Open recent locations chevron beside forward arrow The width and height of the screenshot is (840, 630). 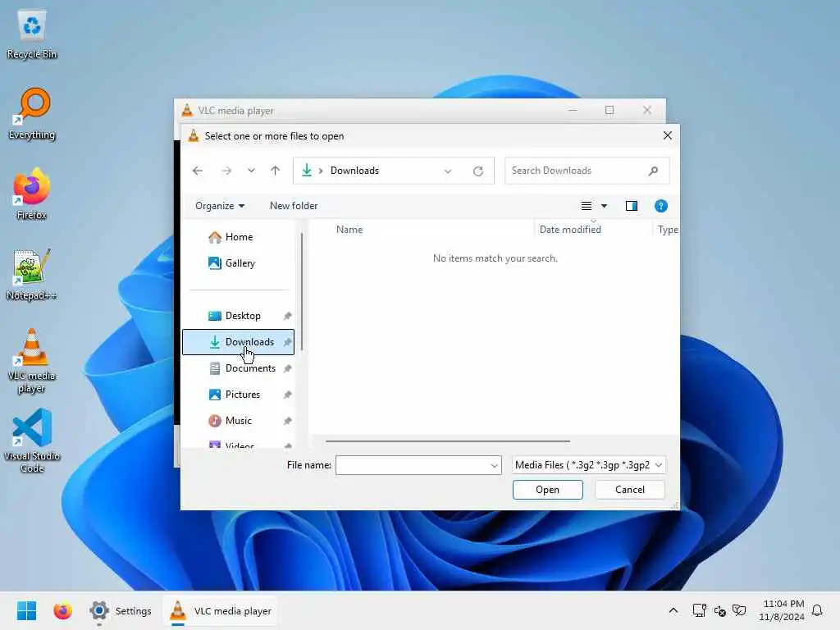point(251,171)
